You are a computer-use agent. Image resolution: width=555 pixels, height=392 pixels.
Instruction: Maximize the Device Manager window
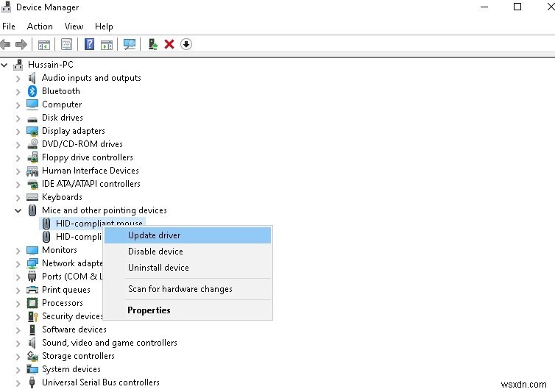coord(517,7)
